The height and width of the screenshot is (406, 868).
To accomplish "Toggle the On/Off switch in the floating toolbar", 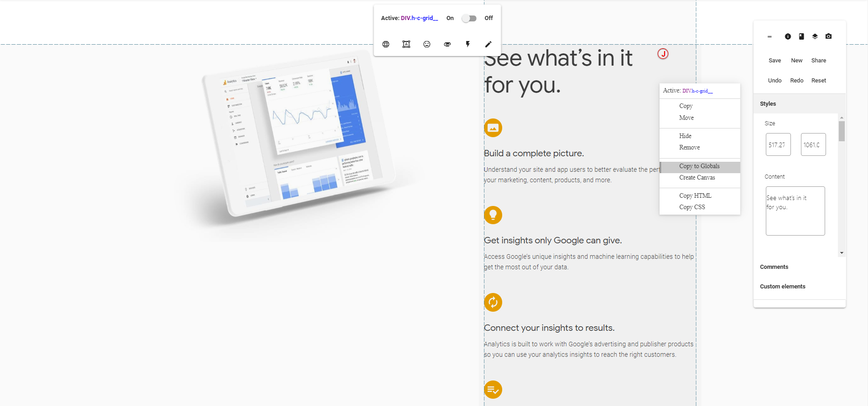I will click(x=469, y=18).
